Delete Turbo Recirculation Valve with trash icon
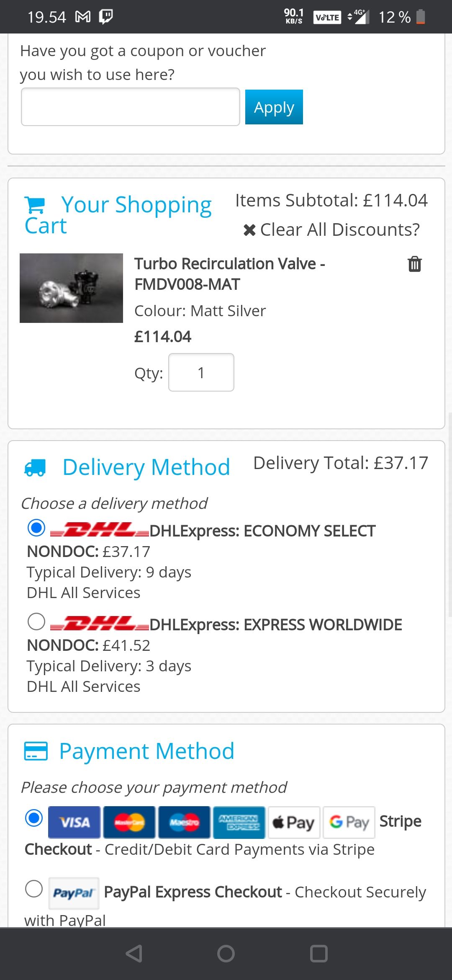The width and height of the screenshot is (452, 980). pyautogui.click(x=414, y=264)
